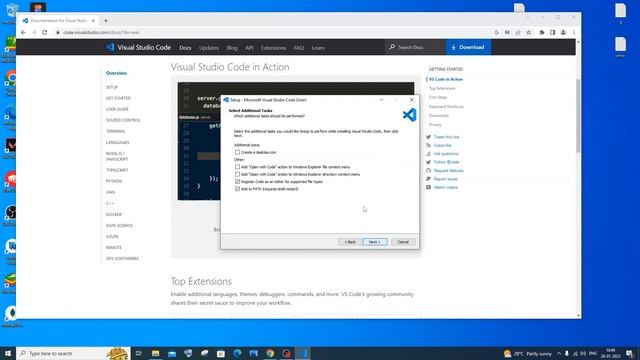Reload the page with browser refresh icon

44,32
